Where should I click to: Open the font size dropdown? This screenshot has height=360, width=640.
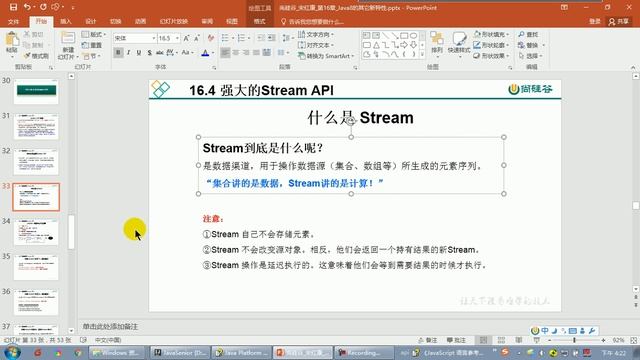(x=177, y=38)
